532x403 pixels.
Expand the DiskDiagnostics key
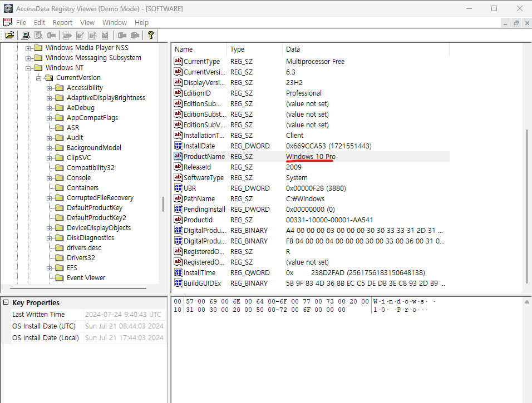click(x=49, y=238)
